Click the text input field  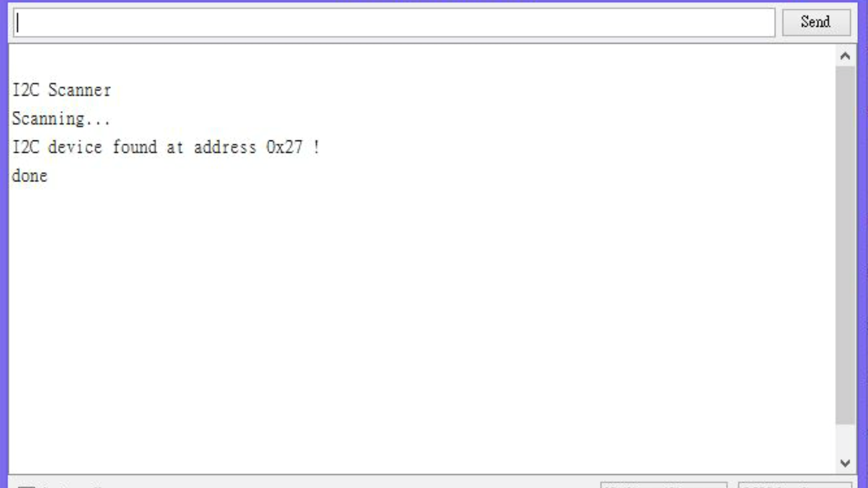pos(393,22)
